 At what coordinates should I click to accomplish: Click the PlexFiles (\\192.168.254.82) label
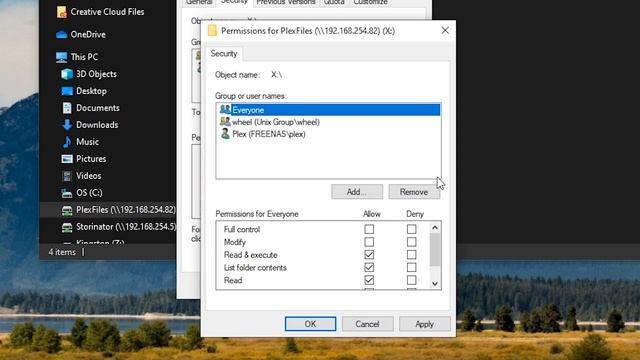[x=126, y=210]
